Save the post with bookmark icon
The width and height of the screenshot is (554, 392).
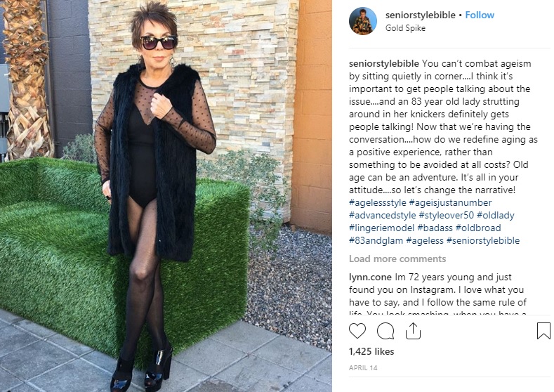[543, 331]
